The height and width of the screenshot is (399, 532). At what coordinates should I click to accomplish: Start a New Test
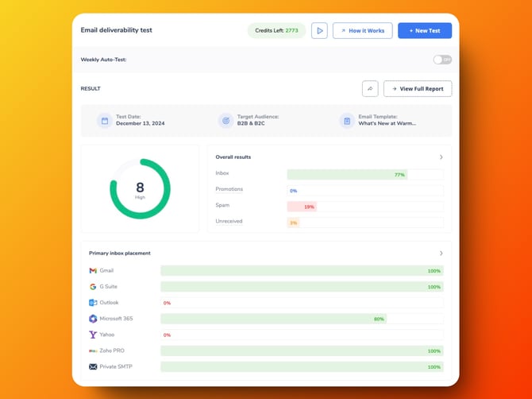(425, 30)
